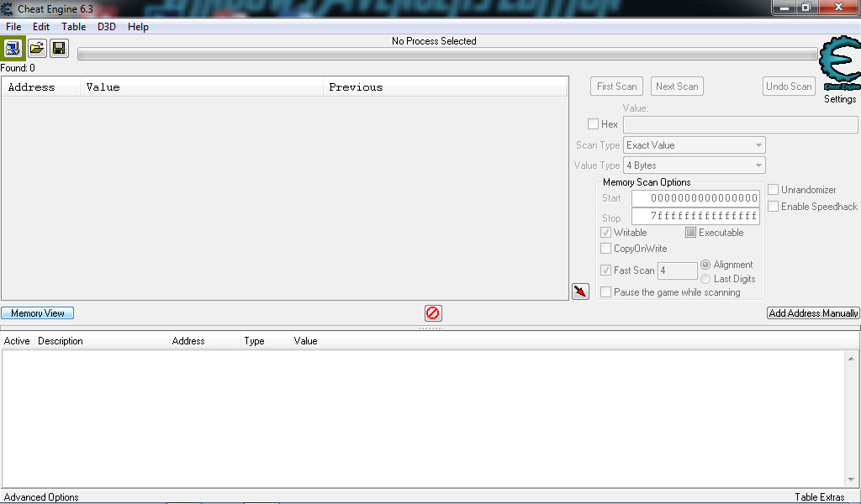
Task: Toggle the Executable checkbox
Action: tap(691, 233)
